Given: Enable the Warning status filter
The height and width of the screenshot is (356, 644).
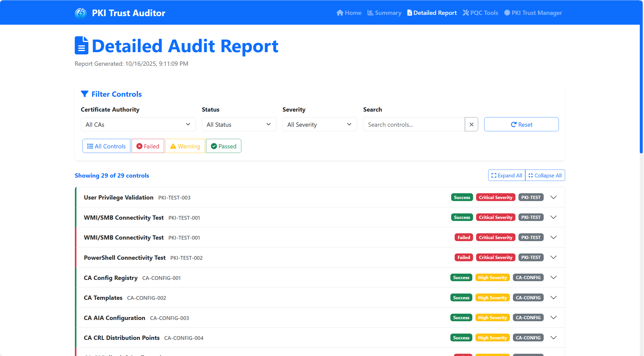Looking at the screenshot, I should [185, 146].
